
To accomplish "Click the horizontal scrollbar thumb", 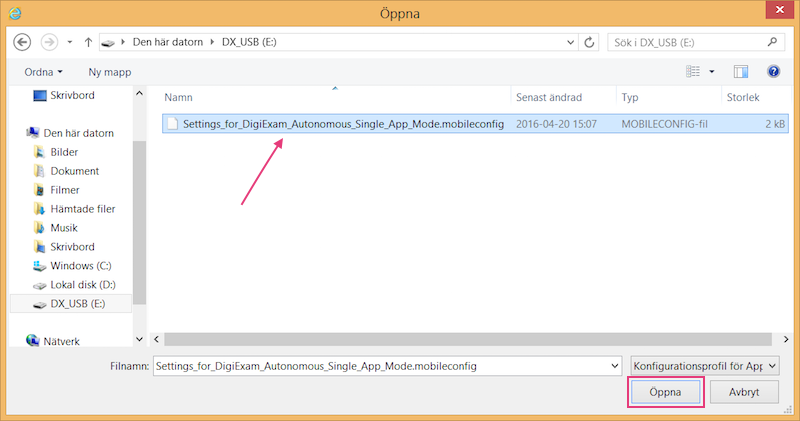I will pyautogui.click(x=468, y=339).
